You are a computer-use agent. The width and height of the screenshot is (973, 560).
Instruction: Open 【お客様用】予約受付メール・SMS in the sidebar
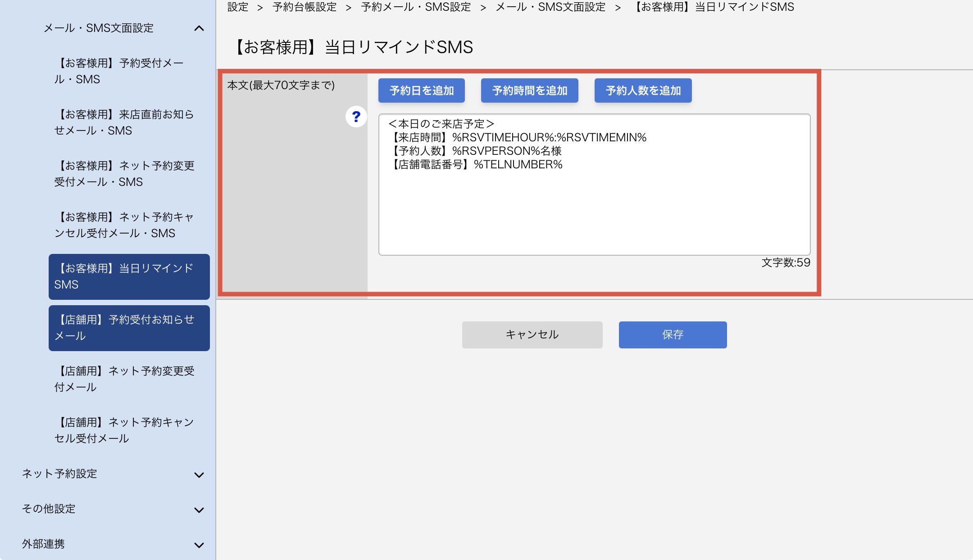(x=129, y=71)
